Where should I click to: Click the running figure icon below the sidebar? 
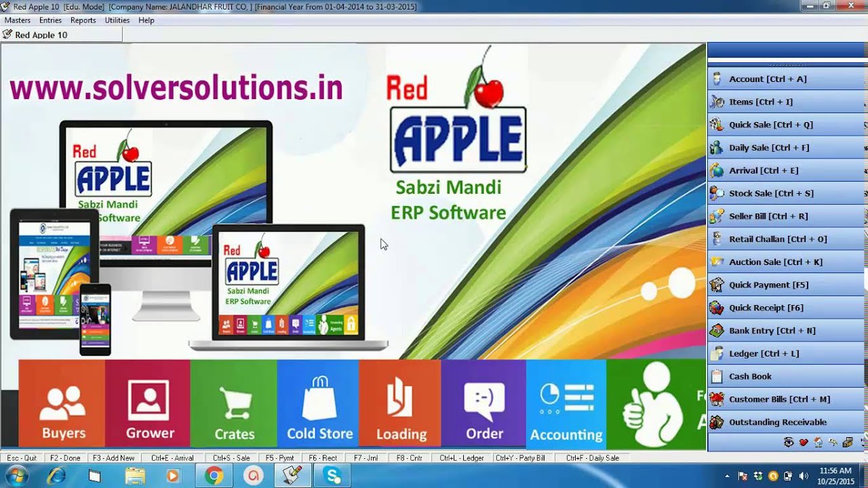point(833,443)
